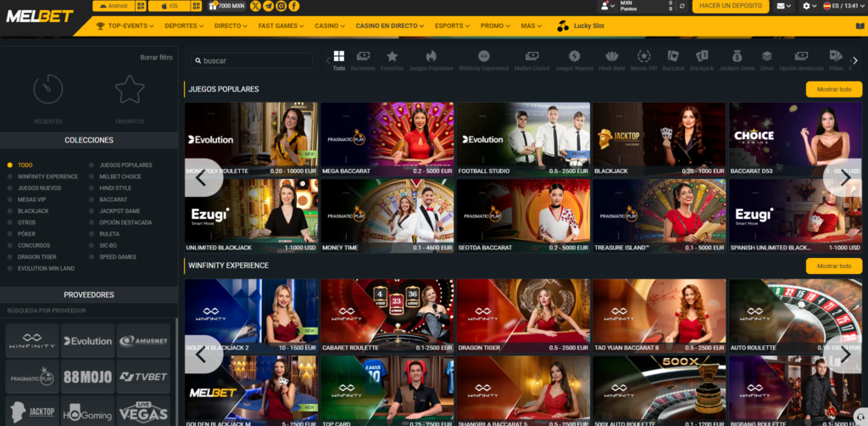Select the Opción destacada category in the top strip
The height and width of the screenshot is (426, 868).
(801, 61)
